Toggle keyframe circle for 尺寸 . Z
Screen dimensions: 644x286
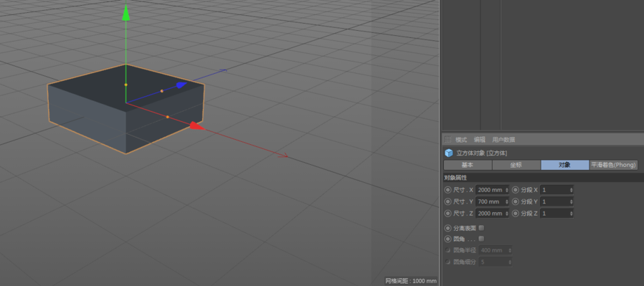tap(448, 214)
